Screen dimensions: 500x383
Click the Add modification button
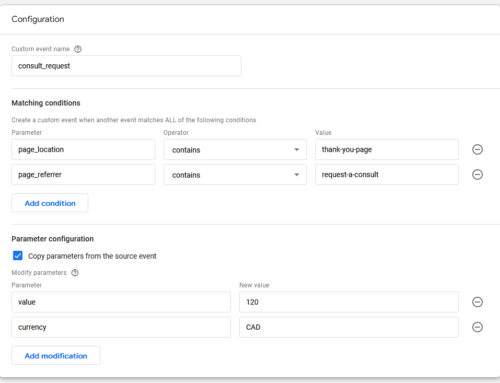tap(56, 356)
